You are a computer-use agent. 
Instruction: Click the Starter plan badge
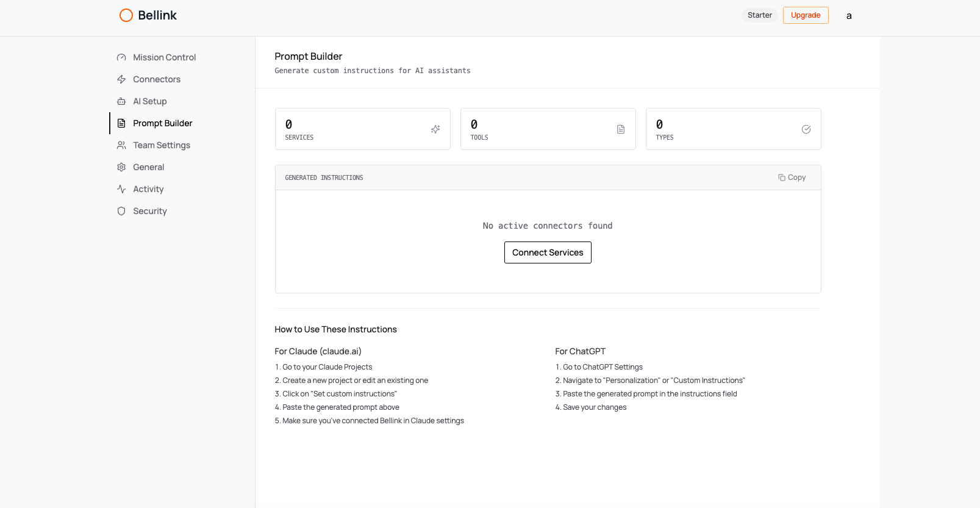point(759,15)
